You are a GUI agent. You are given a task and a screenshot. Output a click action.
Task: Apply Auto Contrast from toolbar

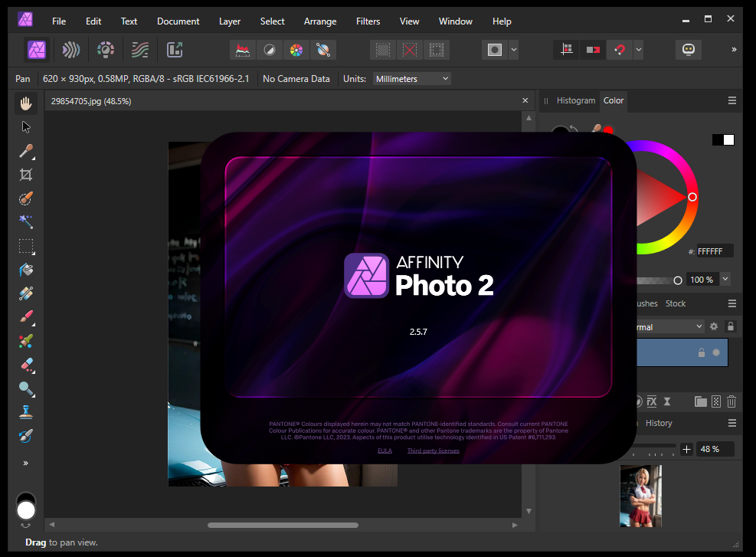click(x=270, y=50)
